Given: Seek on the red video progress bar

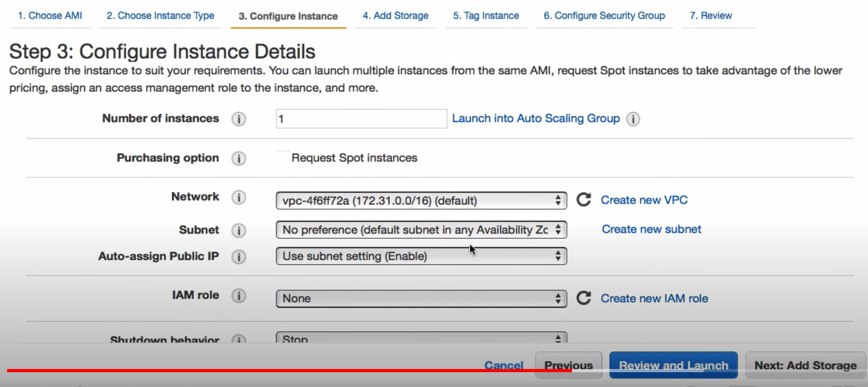Looking at the screenshot, I should (289, 370).
